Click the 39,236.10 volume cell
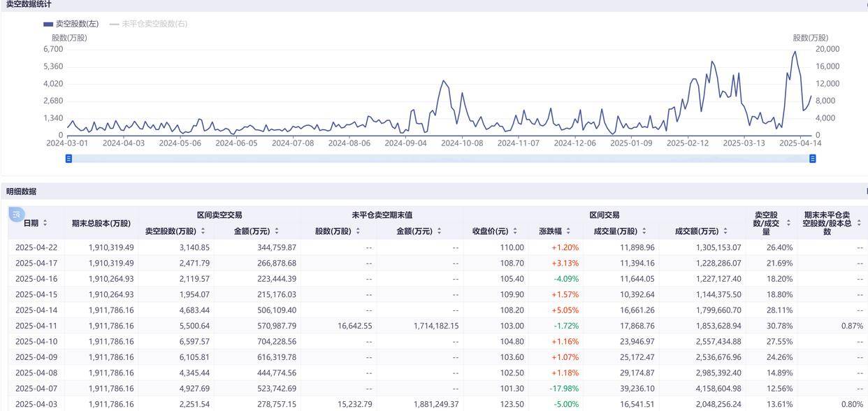The image size is (868, 411). pyautogui.click(x=637, y=389)
